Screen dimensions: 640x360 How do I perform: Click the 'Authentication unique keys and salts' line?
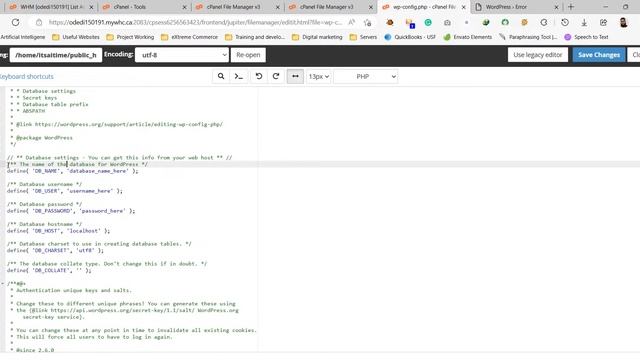tap(71, 291)
